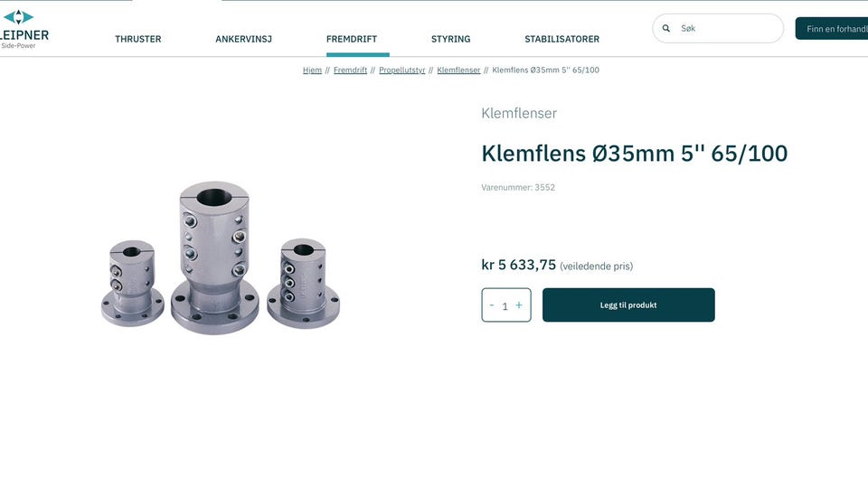Click the Legg til produkt button
The image size is (868, 487).
point(628,304)
